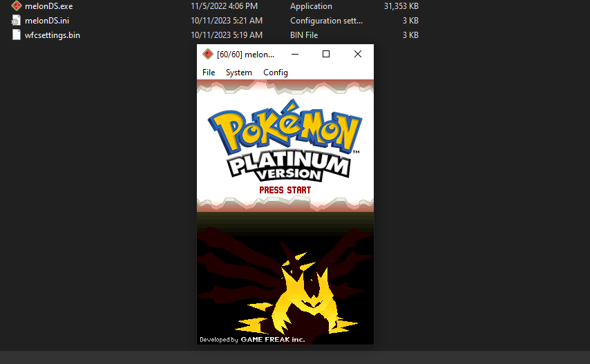The image size is (590, 364).
Task: Click the 31,353 KB size cell
Action: point(401,6)
